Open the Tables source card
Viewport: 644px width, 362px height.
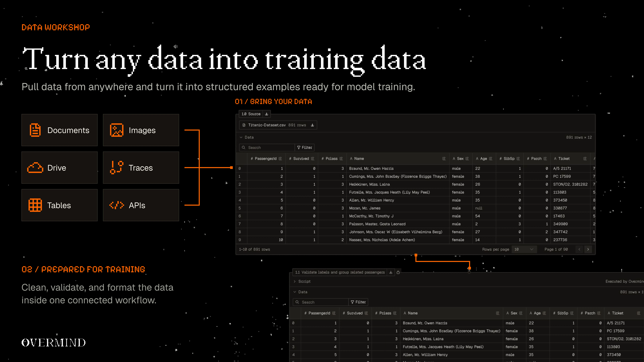(60, 205)
